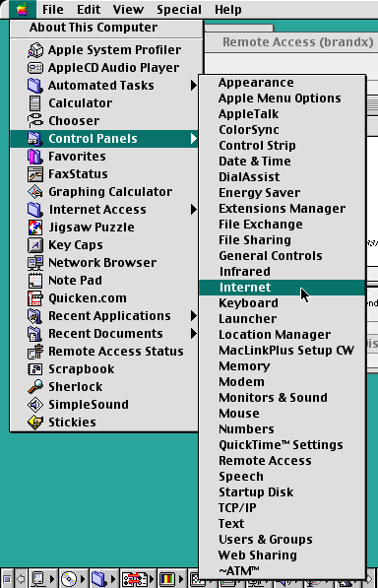Expand the Automated Tasks submenu arrow

pyautogui.click(x=193, y=86)
